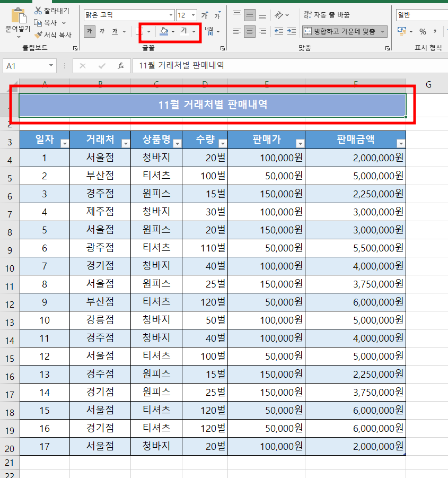Open font color dropdown arrow
The width and height of the screenshot is (448, 478).
pos(194,31)
